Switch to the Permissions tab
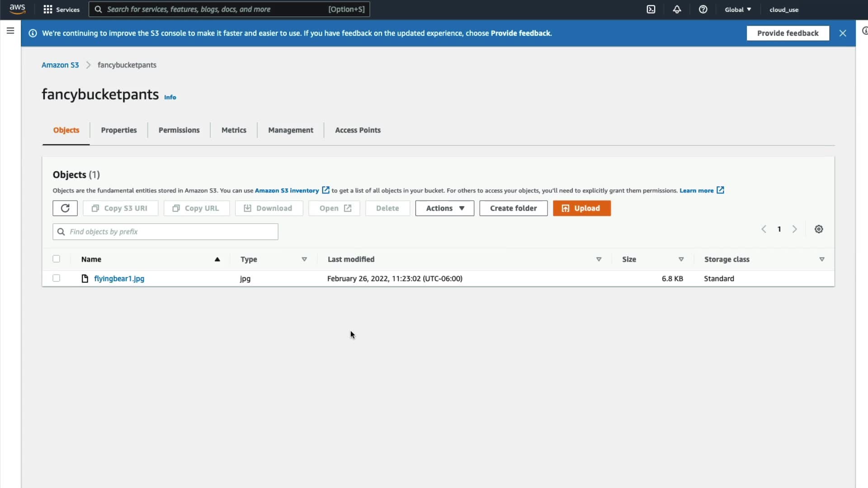 coord(179,130)
